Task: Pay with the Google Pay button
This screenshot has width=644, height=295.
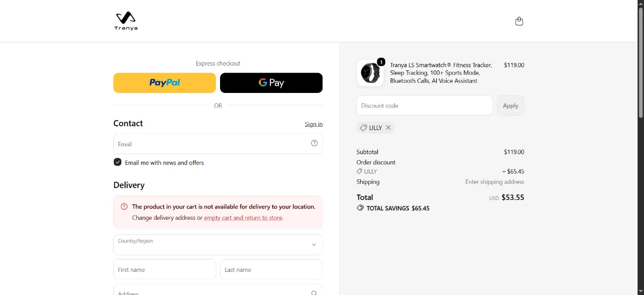Action: (272, 83)
